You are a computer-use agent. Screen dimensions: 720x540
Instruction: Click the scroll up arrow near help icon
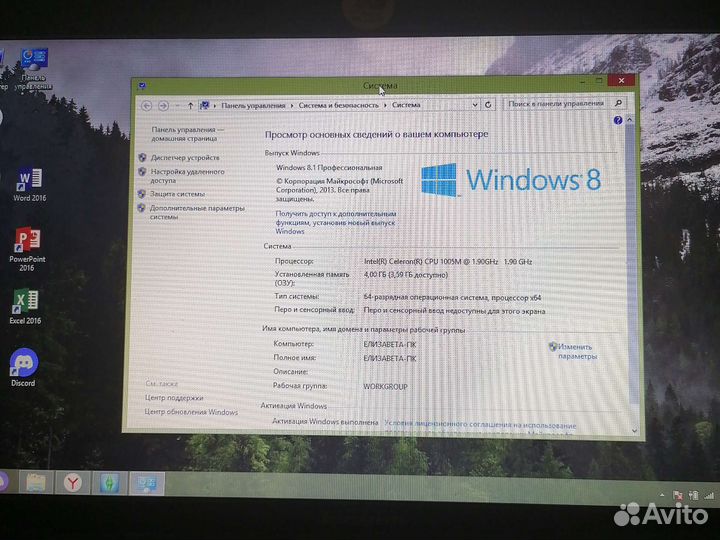coord(630,120)
